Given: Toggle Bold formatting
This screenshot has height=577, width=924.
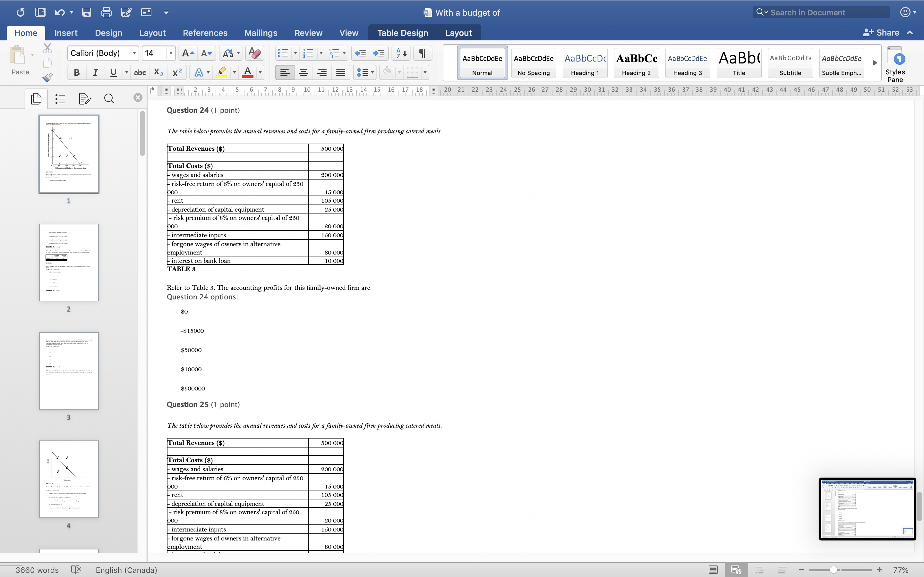Looking at the screenshot, I should coord(77,72).
